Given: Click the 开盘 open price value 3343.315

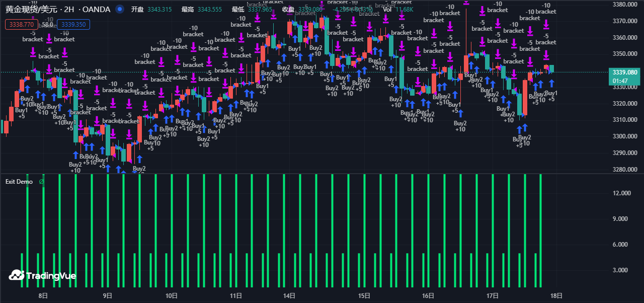Looking at the screenshot, I should (x=159, y=10).
